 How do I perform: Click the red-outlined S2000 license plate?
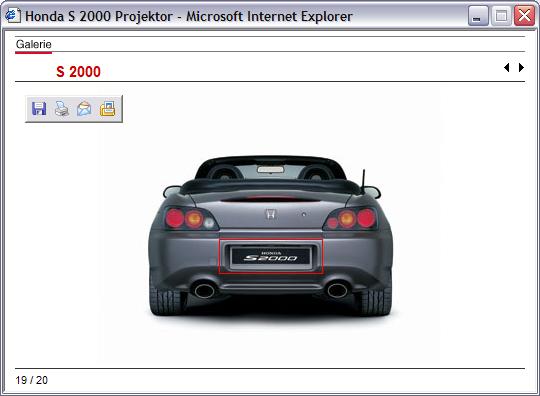click(x=271, y=257)
